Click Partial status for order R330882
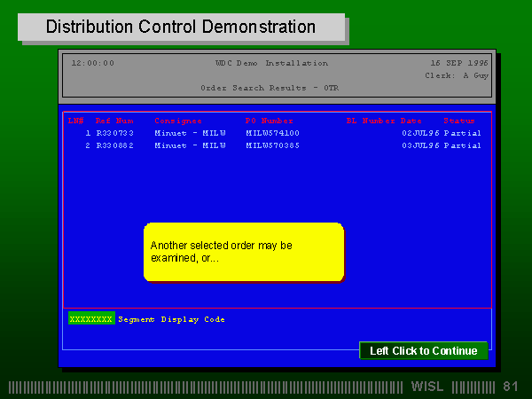The width and height of the screenshot is (532, 399). [462, 145]
